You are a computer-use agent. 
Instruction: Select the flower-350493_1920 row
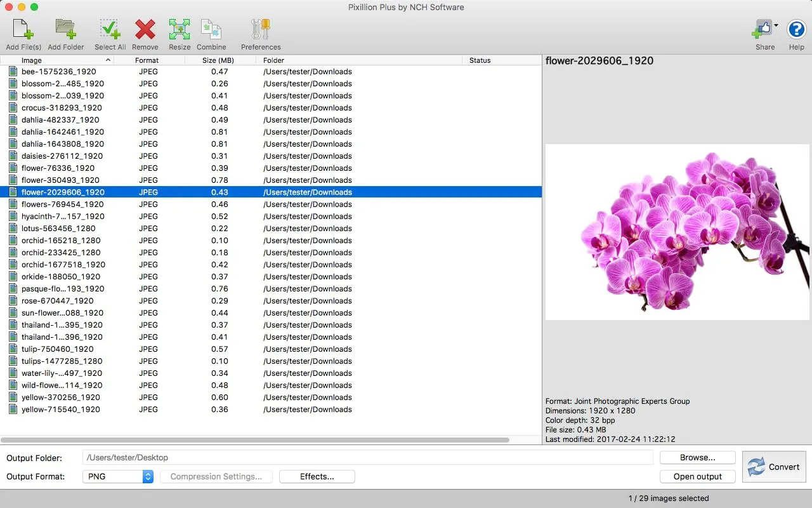pos(271,180)
